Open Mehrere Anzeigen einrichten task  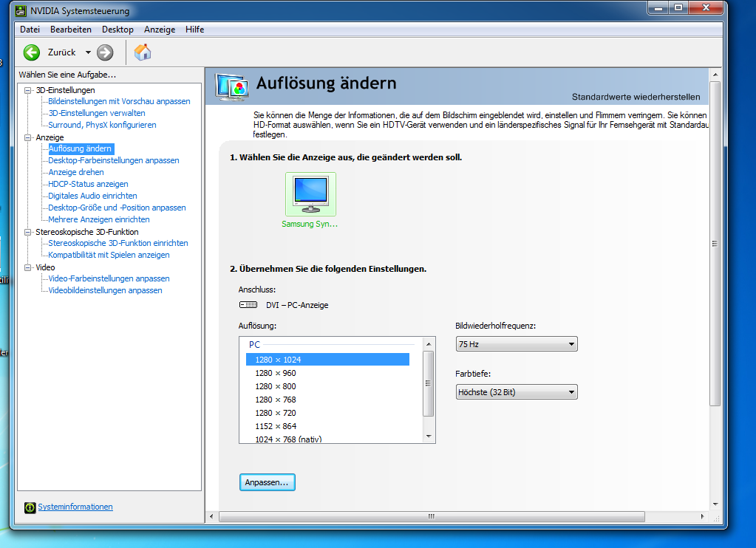(99, 219)
